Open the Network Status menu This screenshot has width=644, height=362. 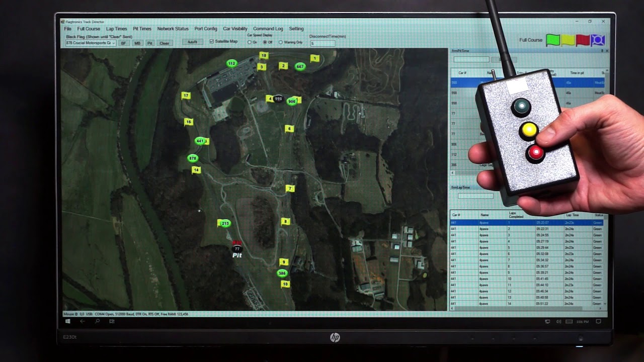[x=173, y=29]
